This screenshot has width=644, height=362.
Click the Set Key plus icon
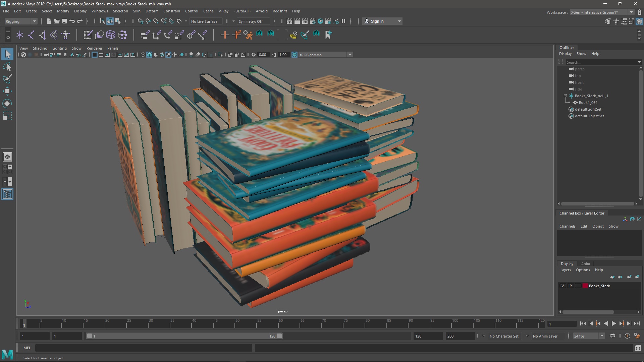pyautogui.click(x=225, y=35)
